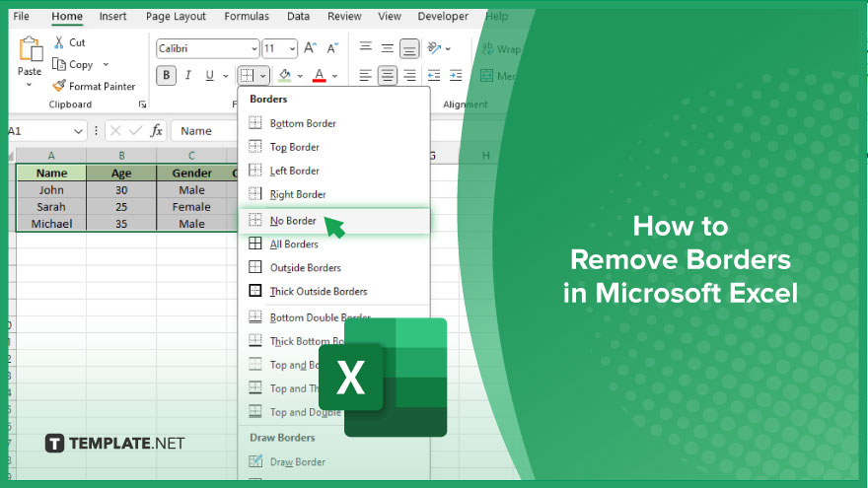Switch to the Insert tab
Screen dimensions: 868x488
click(x=112, y=16)
